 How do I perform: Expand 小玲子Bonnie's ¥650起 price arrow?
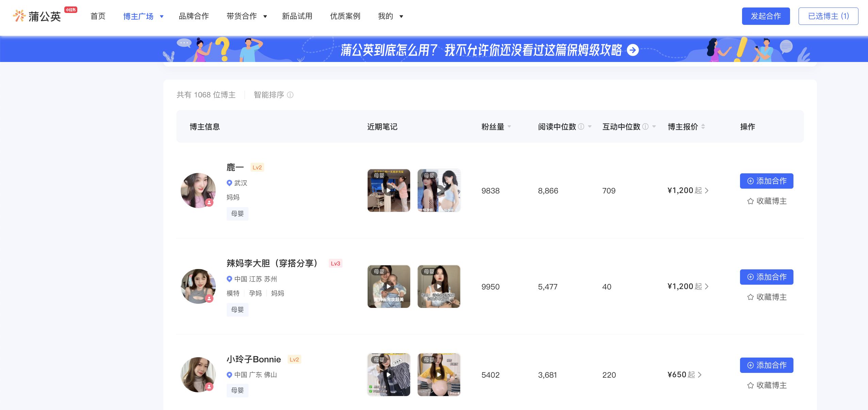[x=700, y=375]
